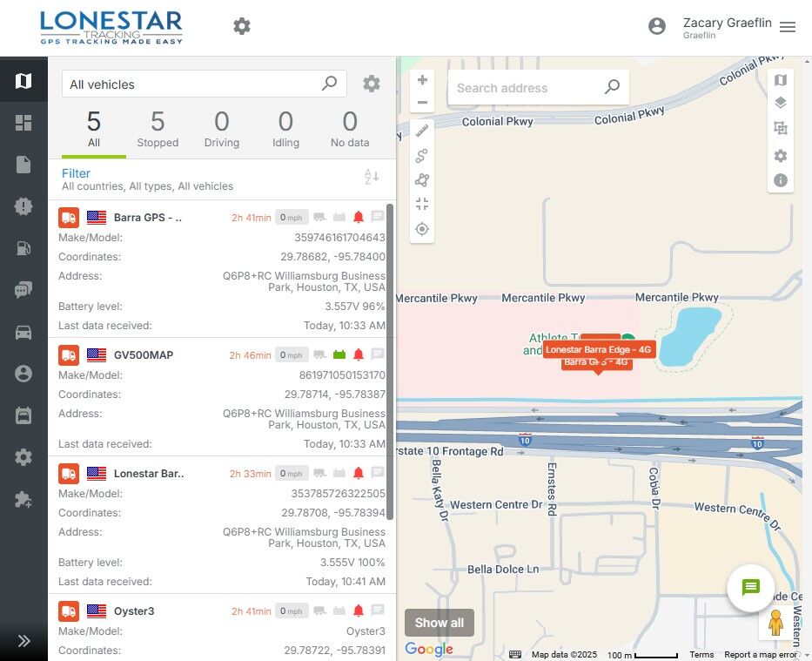Click the GV500MAP vehicle name
The image size is (812, 661).
144,354
